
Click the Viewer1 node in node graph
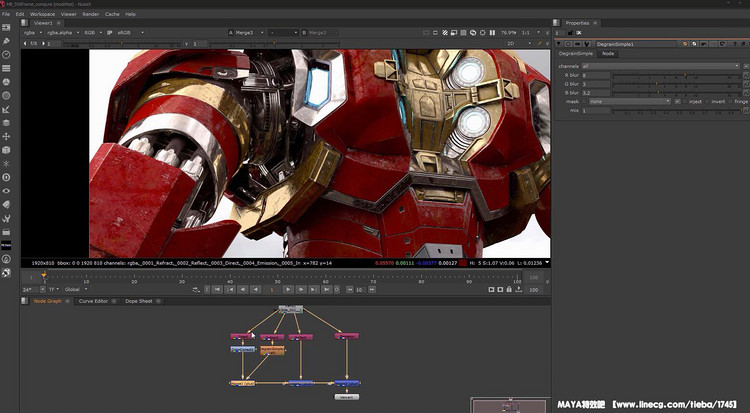point(346,396)
